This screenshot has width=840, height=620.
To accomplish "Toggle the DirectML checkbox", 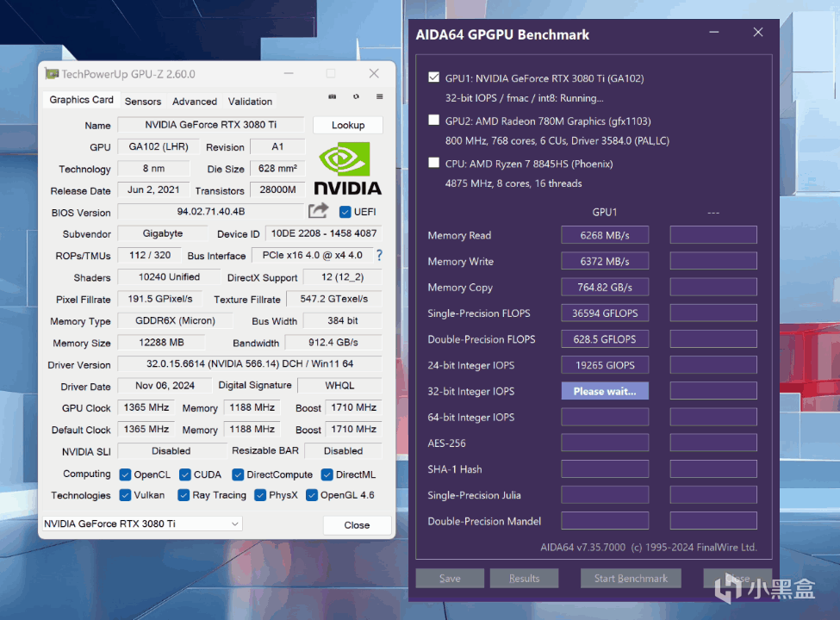I will [327, 474].
